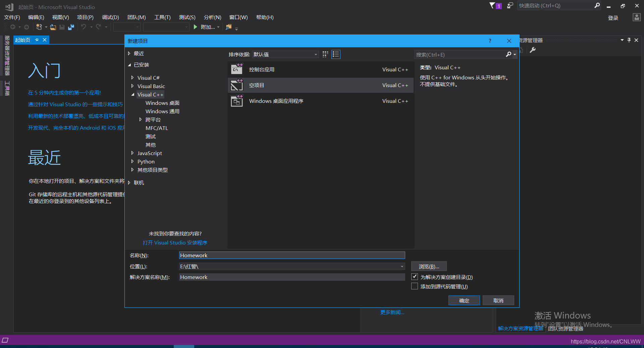Open the 文件(F) menu
Viewport: 644px width, 348px height.
coord(12,17)
